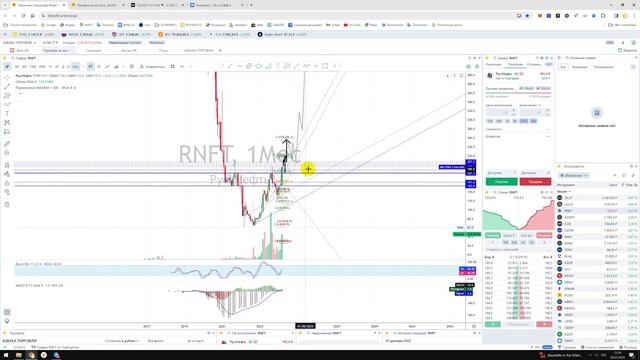Open the currency dropdown in portfolio panel

pos(122,341)
